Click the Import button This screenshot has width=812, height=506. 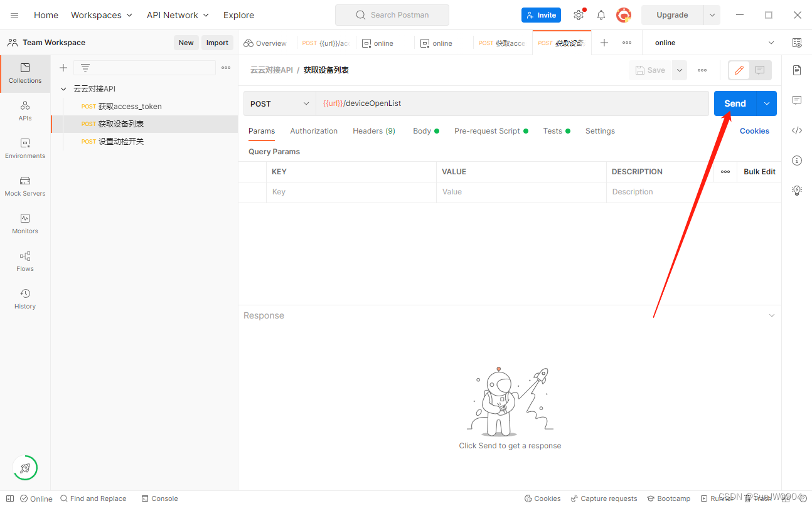[217, 43]
